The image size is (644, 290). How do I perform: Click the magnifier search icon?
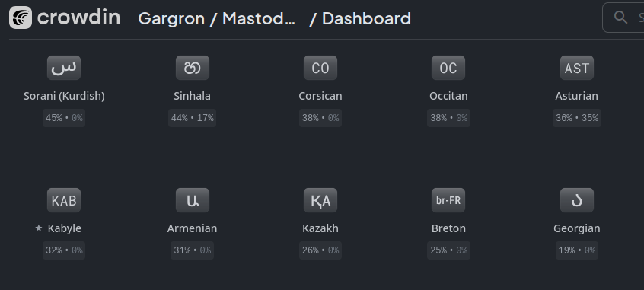point(620,18)
